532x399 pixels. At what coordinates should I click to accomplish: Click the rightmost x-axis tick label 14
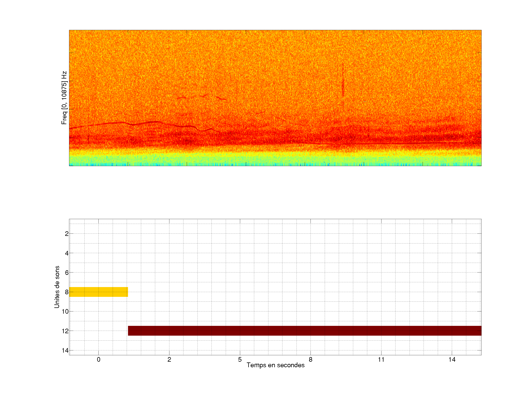[x=452, y=359]
